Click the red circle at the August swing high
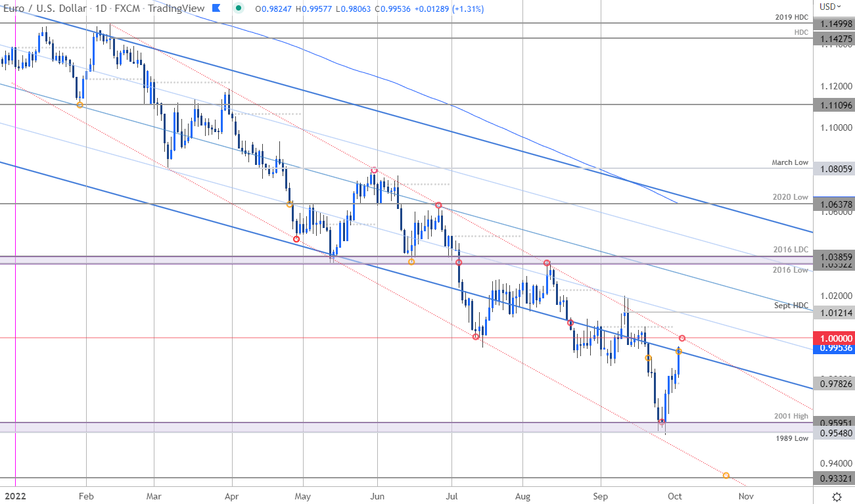 click(547, 263)
